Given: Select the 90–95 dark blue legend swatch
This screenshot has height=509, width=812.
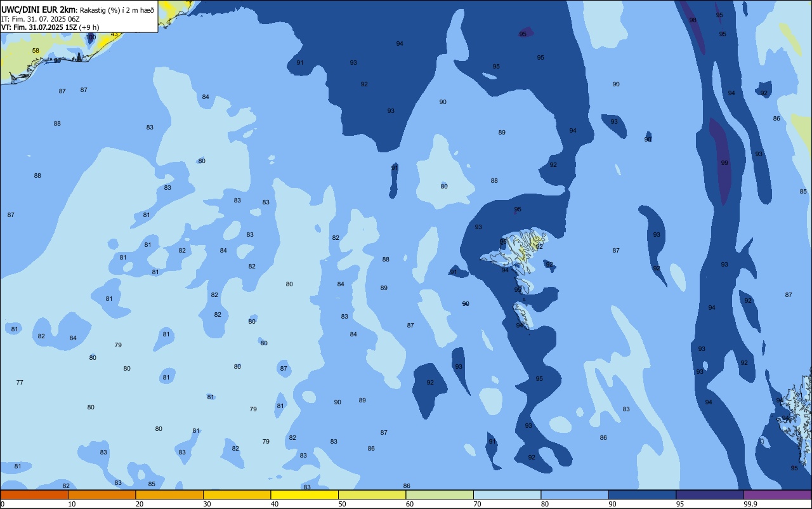Looking at the screenshot, I should (642, 494).
